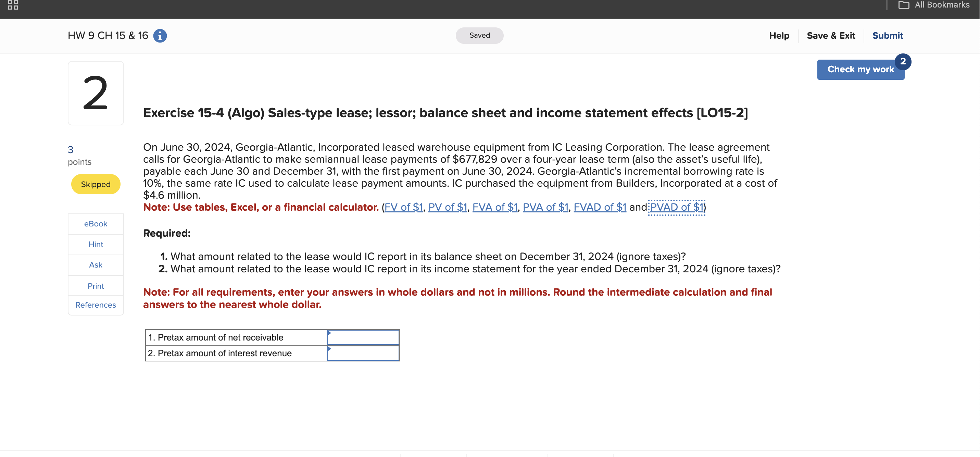Click the blue flag marker on interest revenue field
Image resolution: width=980 pixels, height=457 pixels.
click(329, 349)
